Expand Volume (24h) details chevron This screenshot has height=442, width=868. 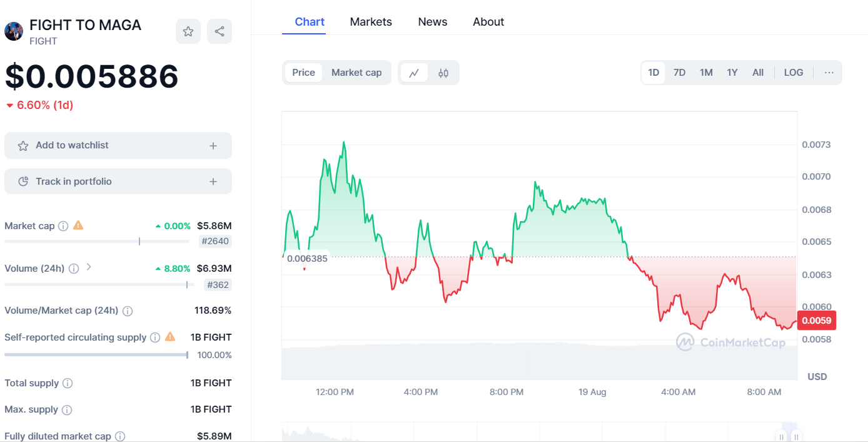pyautogui.click(x=89, y=267)
